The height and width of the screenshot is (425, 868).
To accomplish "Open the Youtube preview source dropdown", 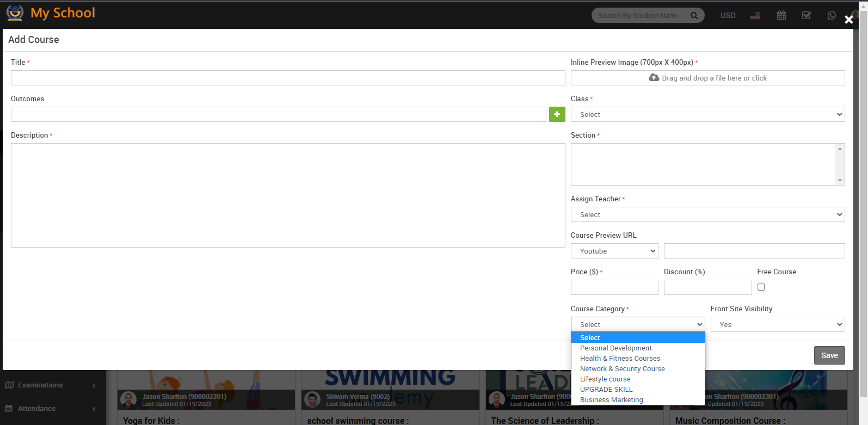I will [614, 251].
